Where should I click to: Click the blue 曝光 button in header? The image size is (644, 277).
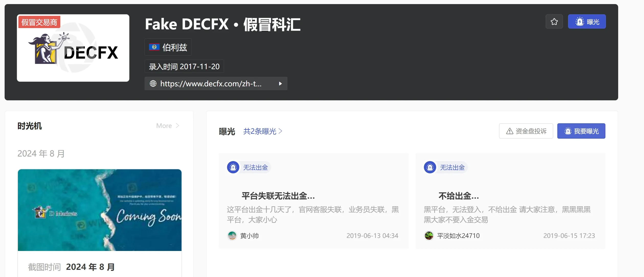587,22
